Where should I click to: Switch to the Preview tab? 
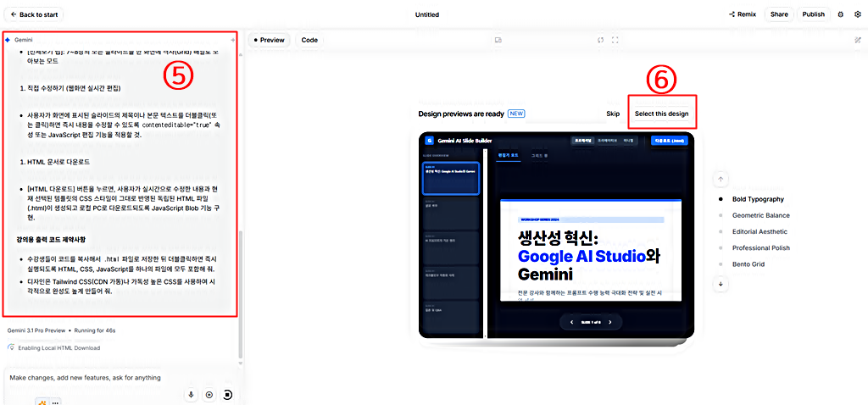coord(269,40)
